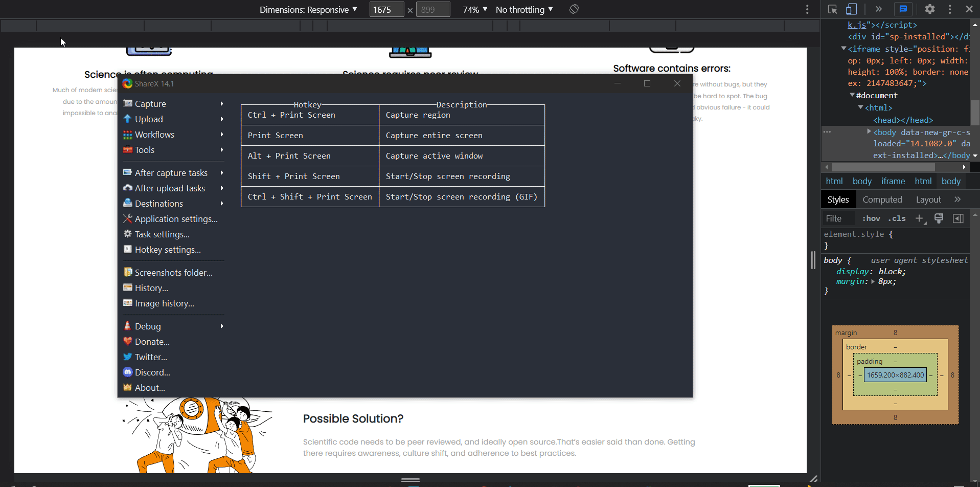
Task: Open the Upload menu item
Action: point(173,119)
